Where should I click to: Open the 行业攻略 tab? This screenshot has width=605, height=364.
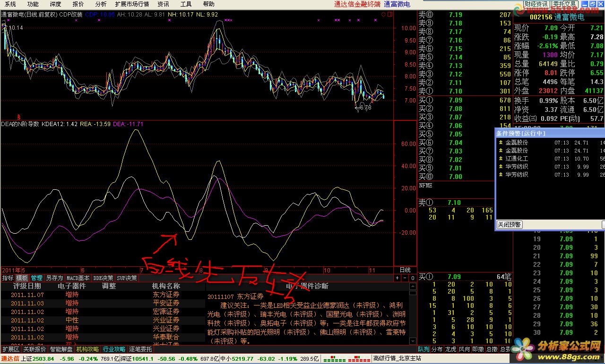[x=114, y=349]
